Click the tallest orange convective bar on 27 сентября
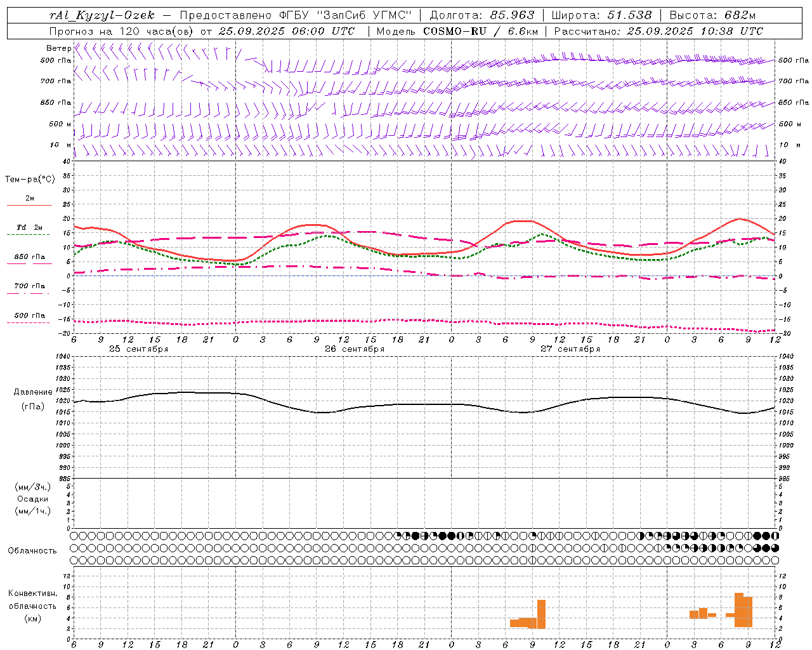This screenshot has height=650, width=812. pos(541,614)
